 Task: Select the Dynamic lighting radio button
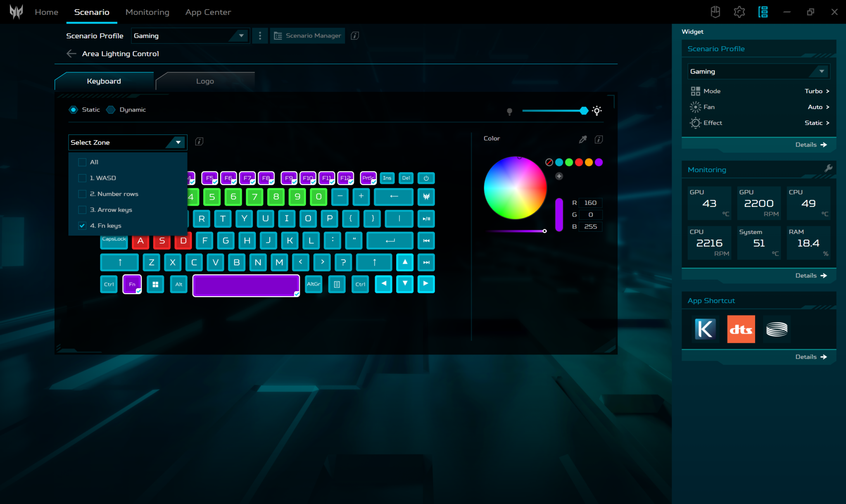click(111, 110)
